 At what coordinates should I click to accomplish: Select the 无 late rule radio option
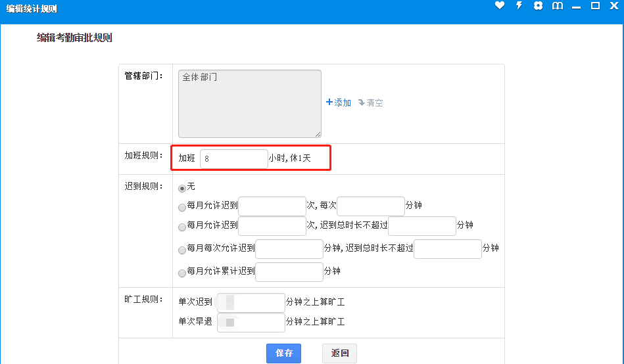point(182,188)
